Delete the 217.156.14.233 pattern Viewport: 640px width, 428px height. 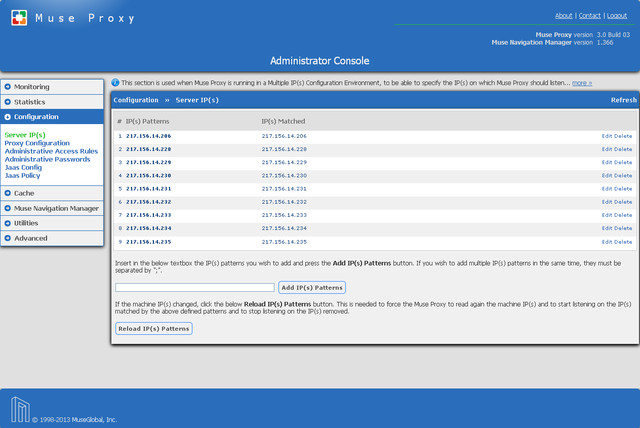tap(623, 215)
